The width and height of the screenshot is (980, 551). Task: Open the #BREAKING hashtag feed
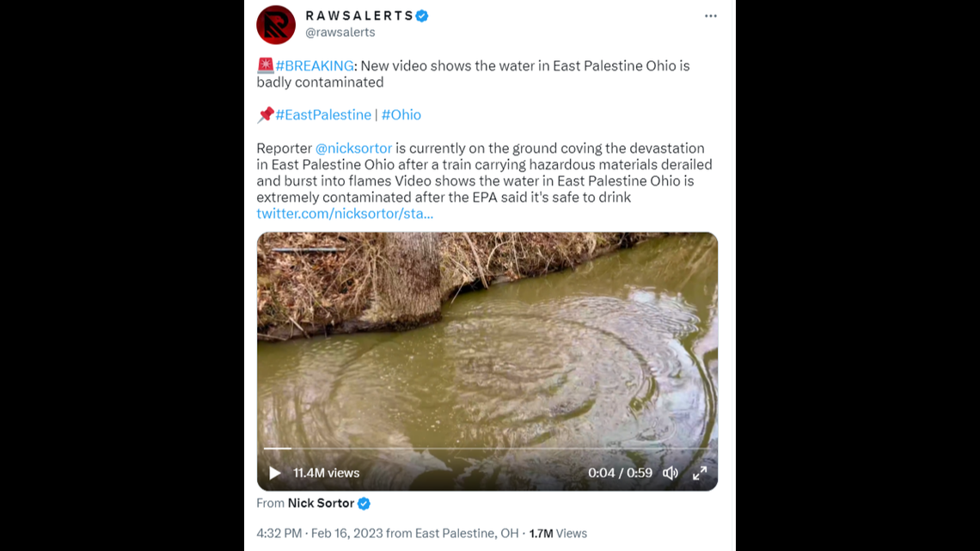(x=315, y=65)
